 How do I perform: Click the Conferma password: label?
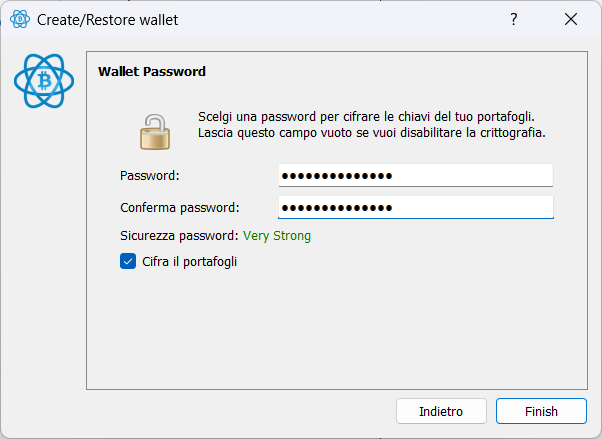pos(180,207)
